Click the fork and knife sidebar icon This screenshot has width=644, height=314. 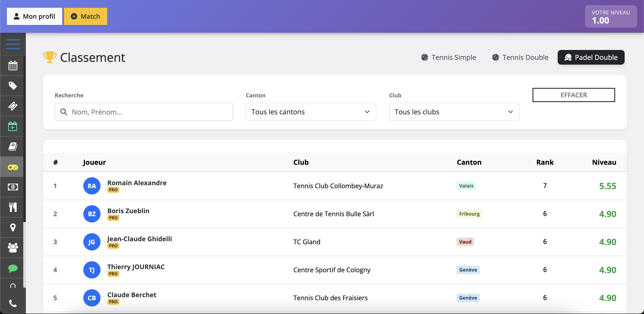coord(13,207)
